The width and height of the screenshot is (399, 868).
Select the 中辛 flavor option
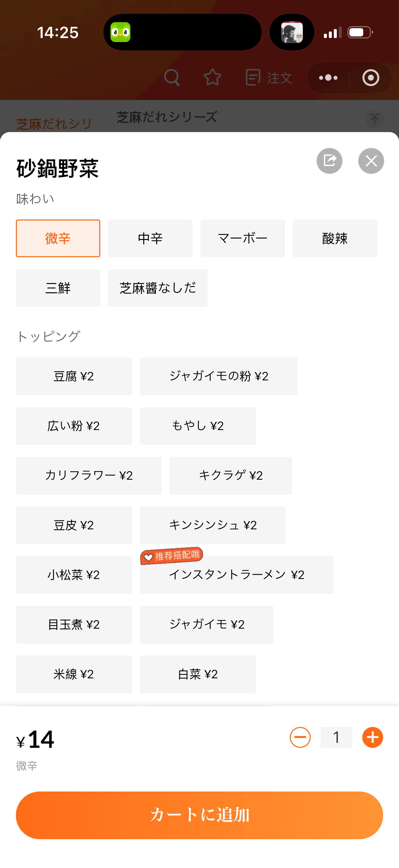click(x=150, y=238)
